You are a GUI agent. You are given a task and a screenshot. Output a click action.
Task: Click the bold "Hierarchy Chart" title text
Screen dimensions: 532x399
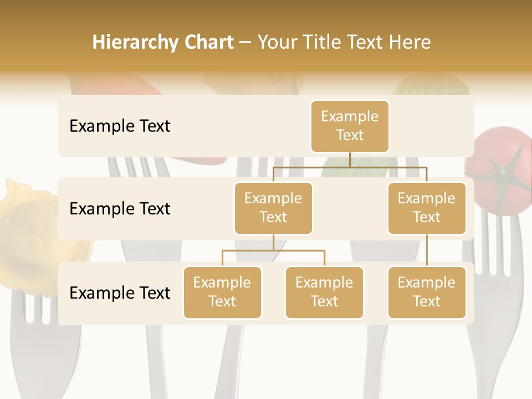[162, 42]
